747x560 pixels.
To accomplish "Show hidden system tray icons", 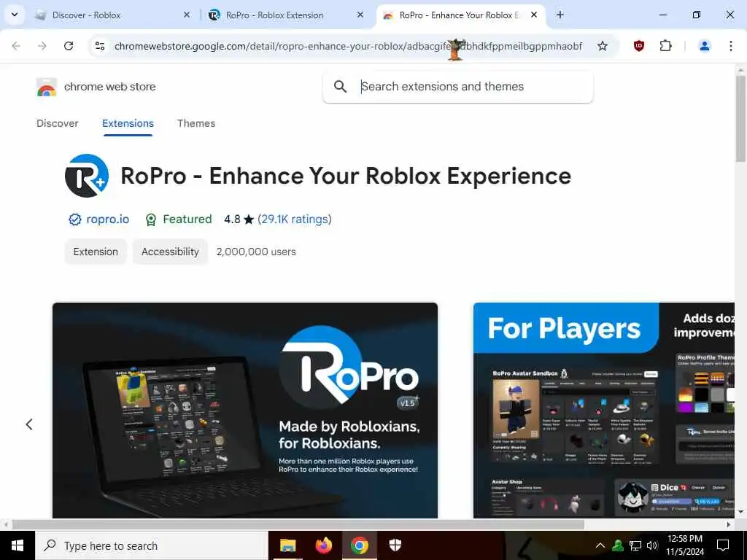I will [600, 545].
